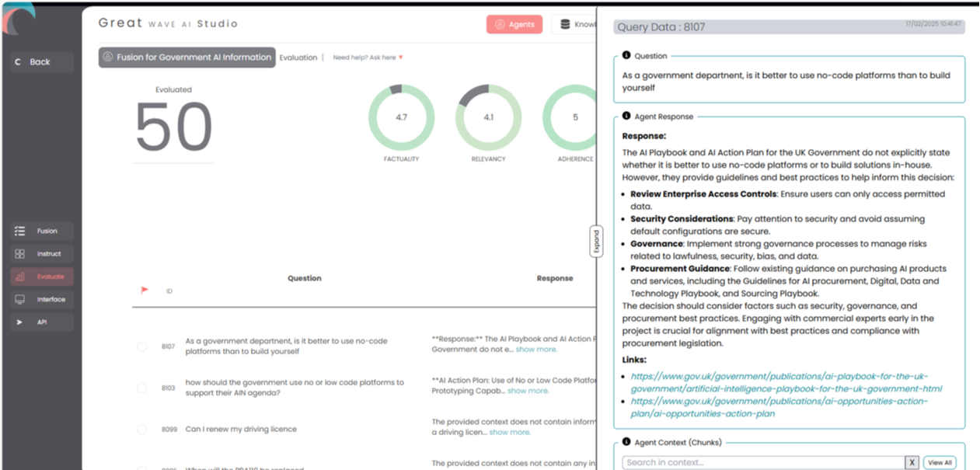The height and width of the screenshot is (470, 980).
Task: Click the Evaluation breadcrumb label
Action: (298, 57)
